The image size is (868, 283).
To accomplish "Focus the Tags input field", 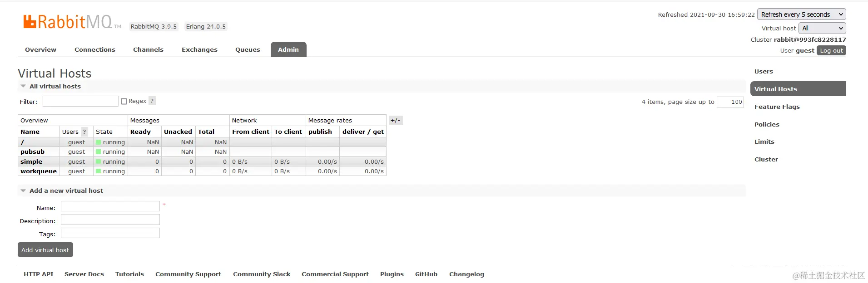I will [x=110, y=233].
